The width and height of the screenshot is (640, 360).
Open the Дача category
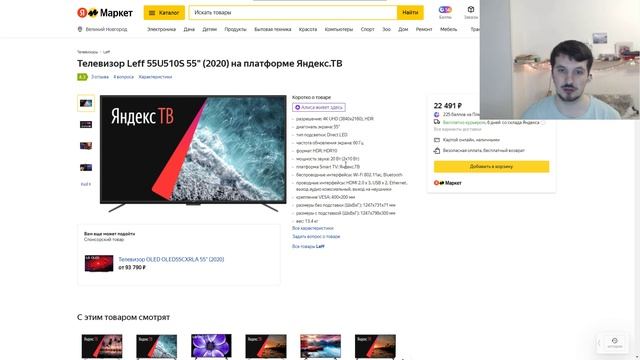189,29
